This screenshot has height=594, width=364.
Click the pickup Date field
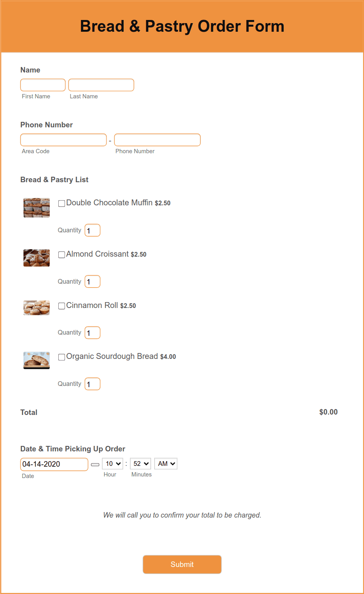pyautogui.click(x=54, y=464)
